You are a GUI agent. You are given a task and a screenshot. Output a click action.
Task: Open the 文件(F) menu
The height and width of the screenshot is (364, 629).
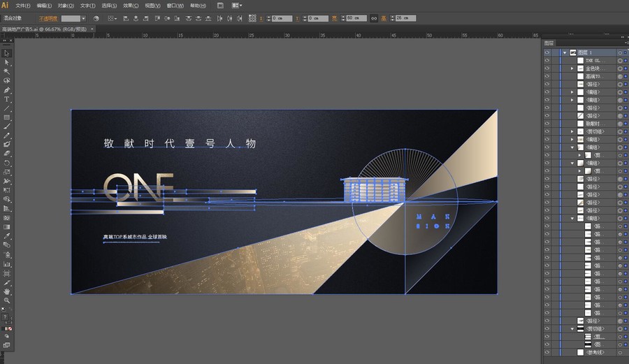coord(23,6)
